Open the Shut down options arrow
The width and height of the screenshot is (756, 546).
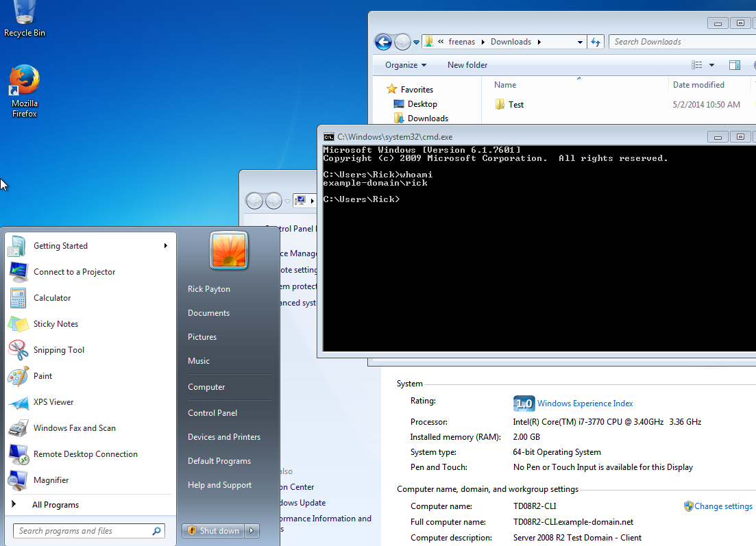tap(252, 530)
